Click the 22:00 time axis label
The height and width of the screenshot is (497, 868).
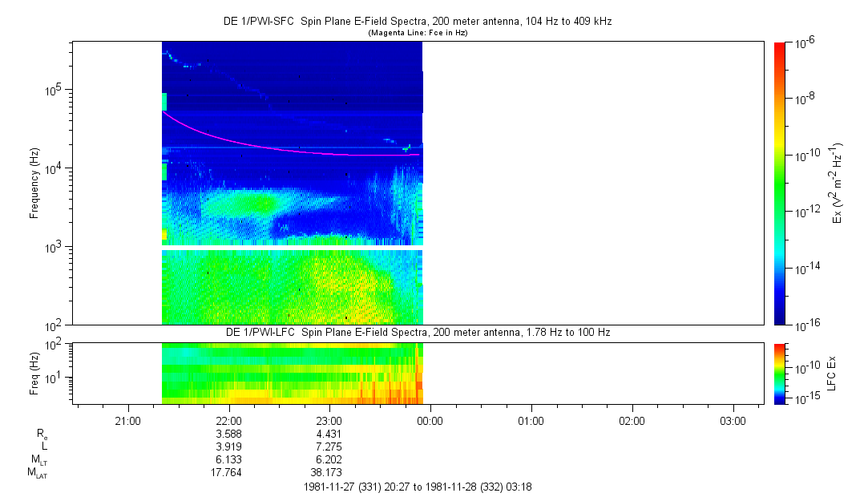click(228, 421)
